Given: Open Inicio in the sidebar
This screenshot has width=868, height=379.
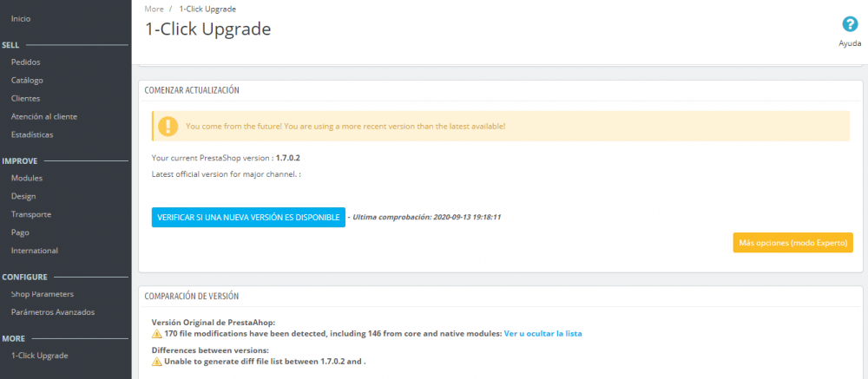Looking at the screenshot, I should [21, 19].
